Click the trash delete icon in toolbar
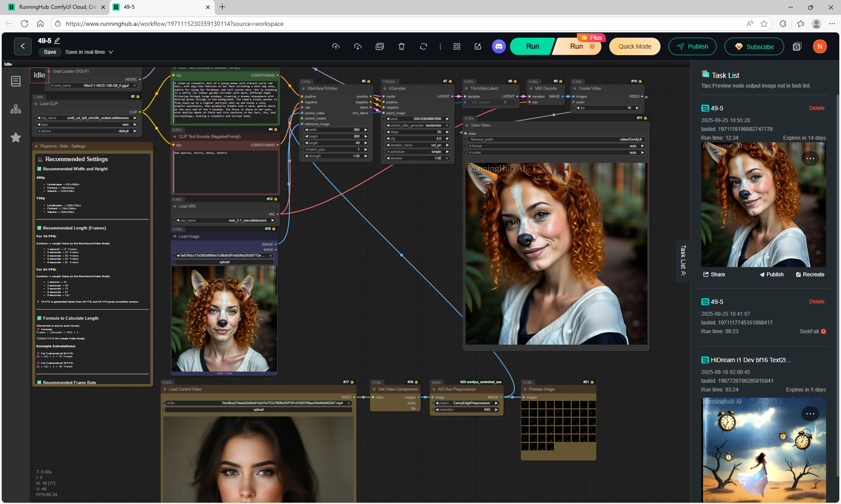841x504 pixels. [x=401, y=46]
